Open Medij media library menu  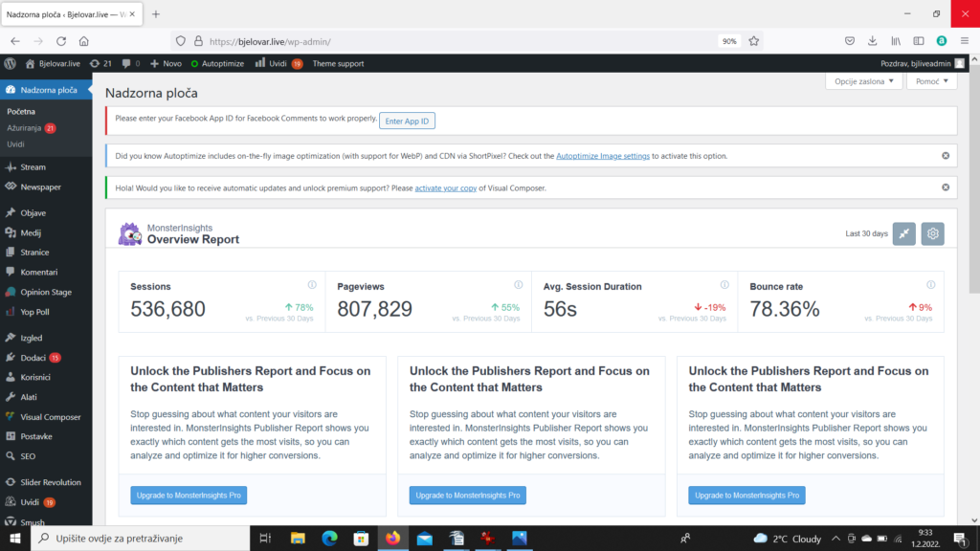[x=46, y=232]
